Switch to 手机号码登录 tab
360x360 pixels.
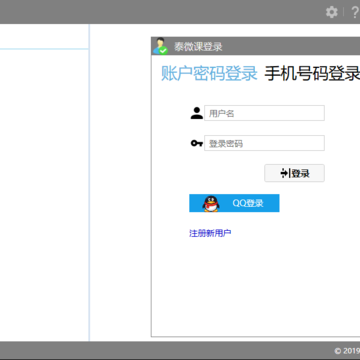pyautogui.click(x=312, y=73)
